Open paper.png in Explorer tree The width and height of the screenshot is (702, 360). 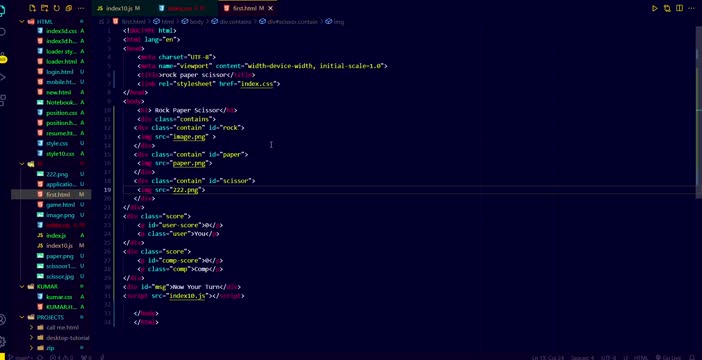[60, 256]
